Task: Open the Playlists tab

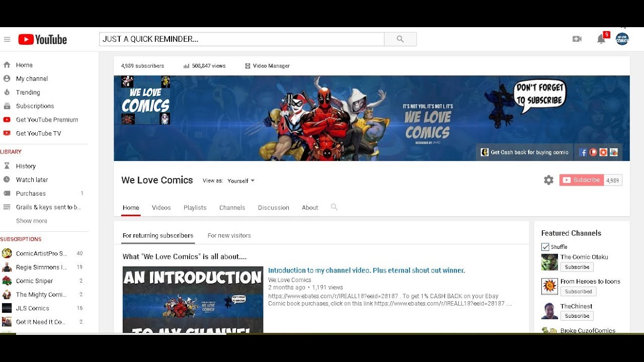Action: (x=195, y=208)
